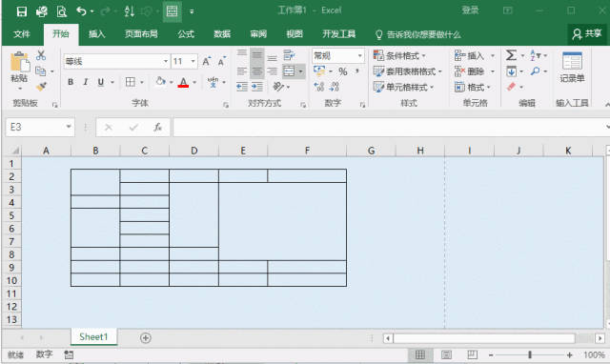Click the Increase Indent icon

tap(257, 87)
